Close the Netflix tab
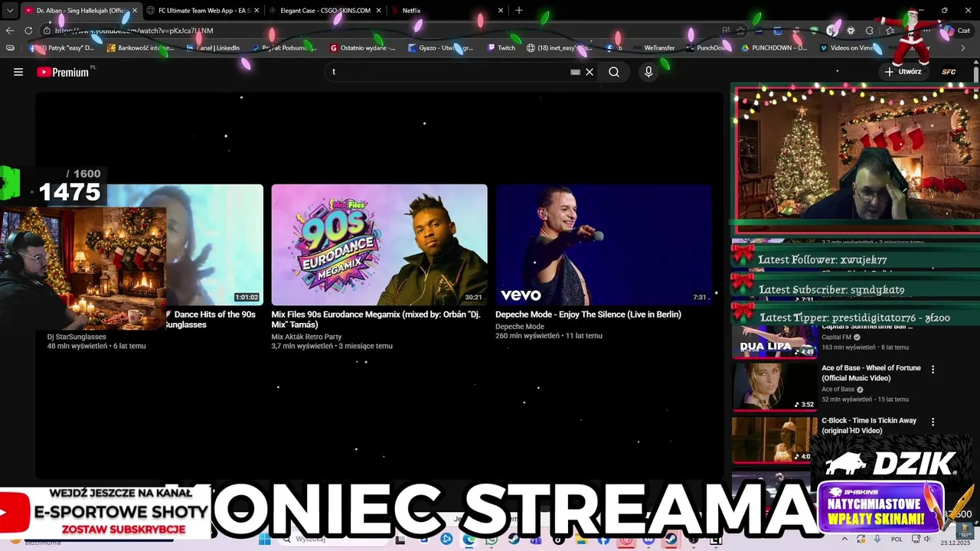This screenshot has width=980, height=551. (501, 11)
